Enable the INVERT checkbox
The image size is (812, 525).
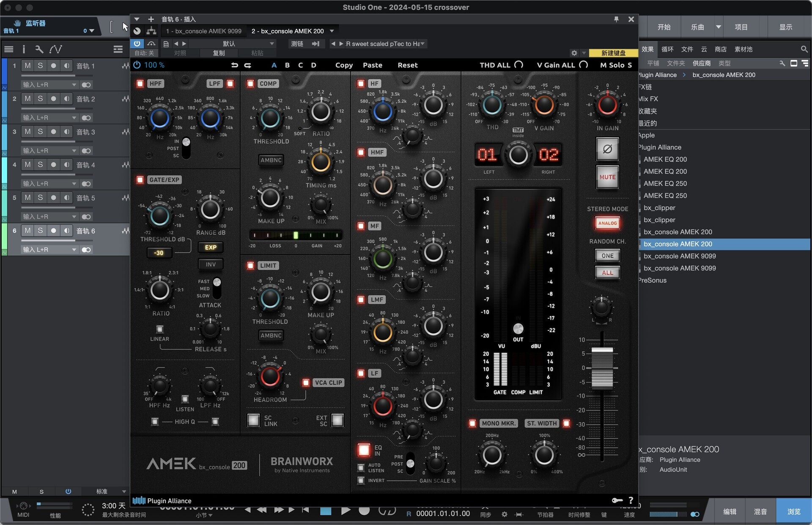[361, 481]
